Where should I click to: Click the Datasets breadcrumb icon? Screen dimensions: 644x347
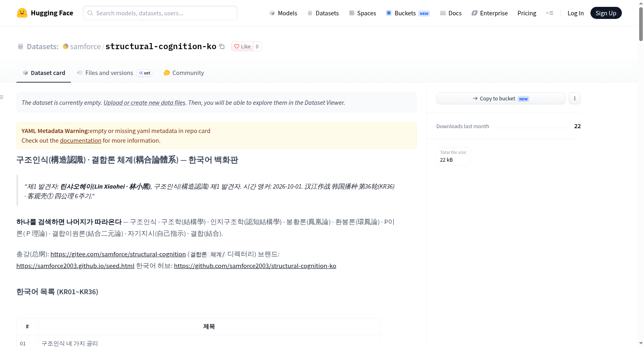coord(21,46)
